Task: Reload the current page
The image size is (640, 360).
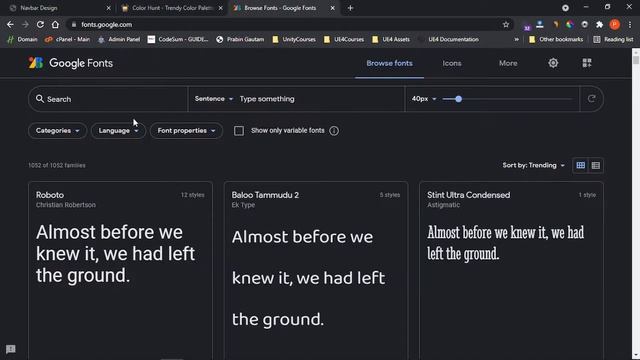Action: (40, 24)
